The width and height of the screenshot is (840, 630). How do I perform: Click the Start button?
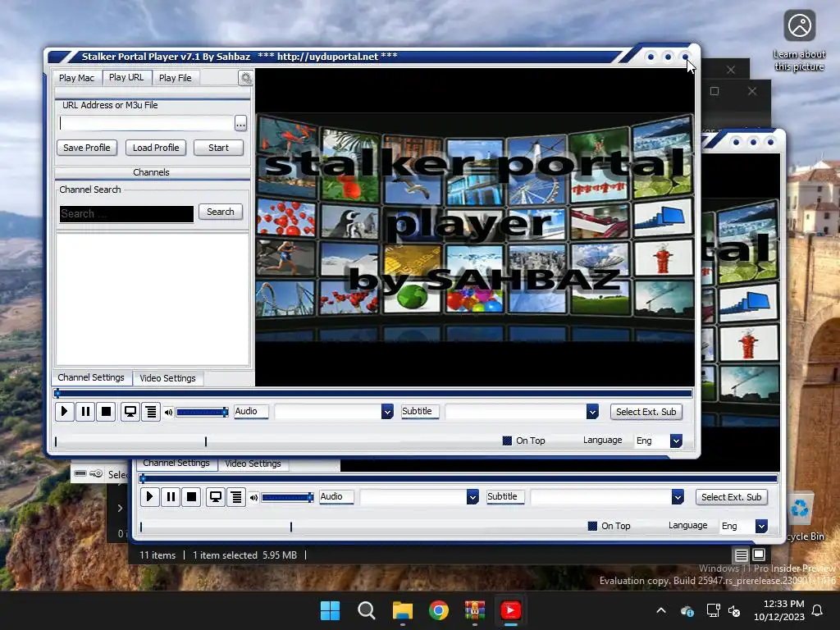[218, 148]
